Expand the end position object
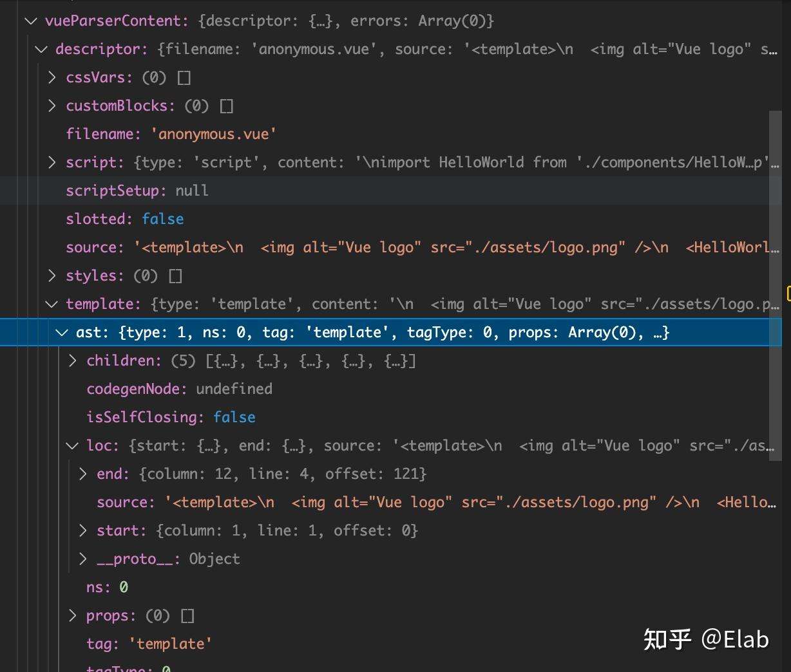The image size is (791, 672). [83, 474]
